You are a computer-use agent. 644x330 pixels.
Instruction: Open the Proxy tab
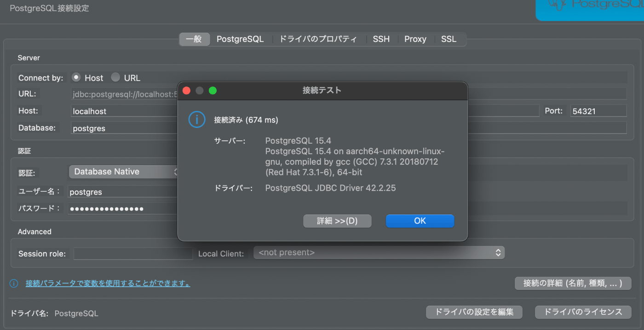415,39
